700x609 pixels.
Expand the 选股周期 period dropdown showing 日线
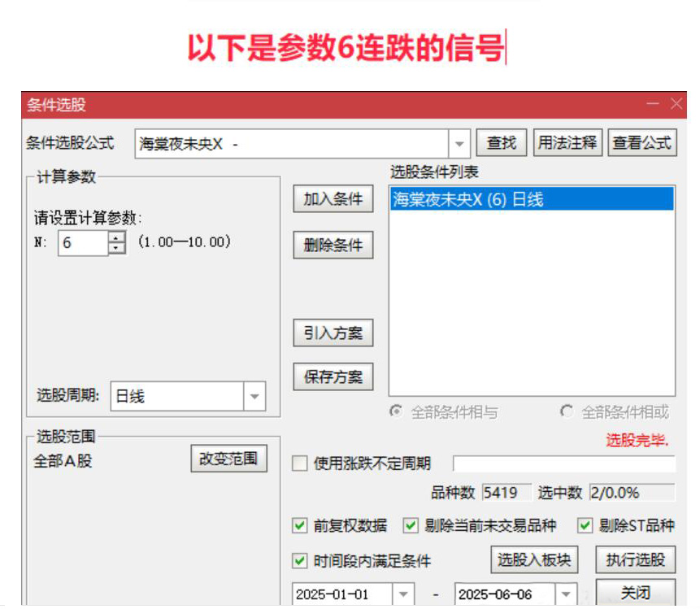tap(253, 395)
